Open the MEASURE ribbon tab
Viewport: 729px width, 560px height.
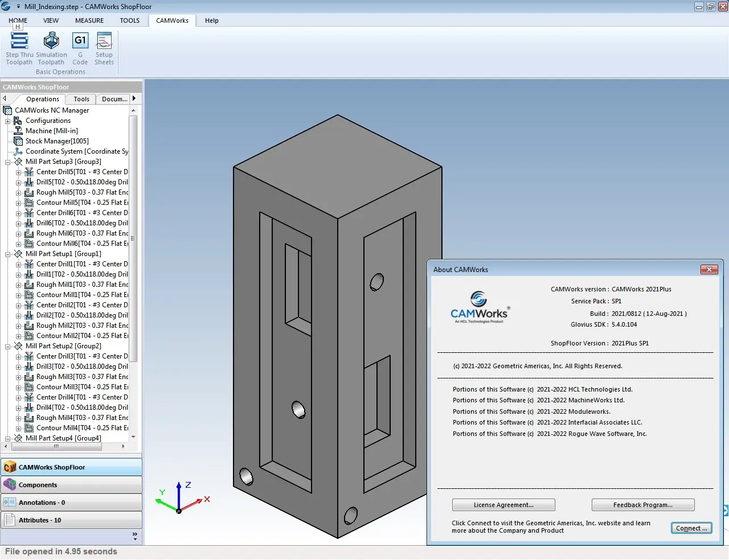tap(89, 20)
